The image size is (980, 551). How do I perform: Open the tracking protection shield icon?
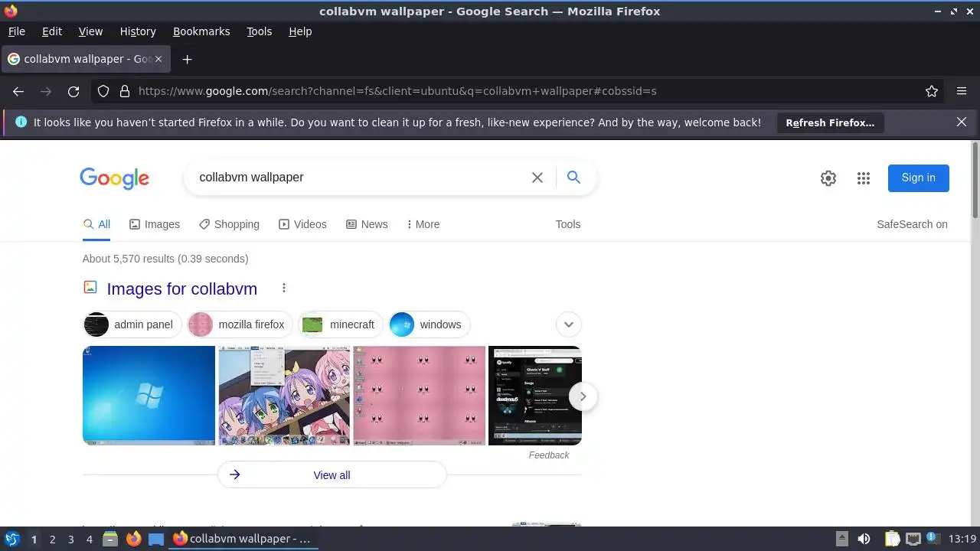coord(103,91)
